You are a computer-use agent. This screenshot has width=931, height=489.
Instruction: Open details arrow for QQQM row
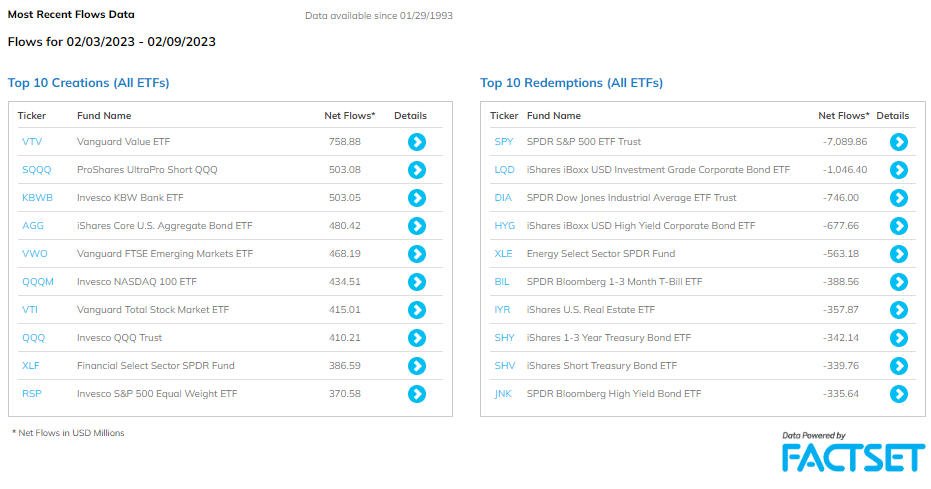pyautogui.click(x=417, y=282)
